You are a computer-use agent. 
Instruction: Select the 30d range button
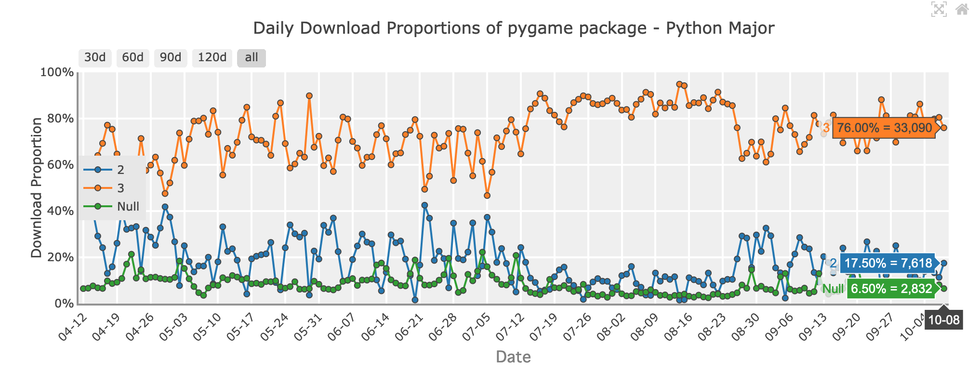94,57
